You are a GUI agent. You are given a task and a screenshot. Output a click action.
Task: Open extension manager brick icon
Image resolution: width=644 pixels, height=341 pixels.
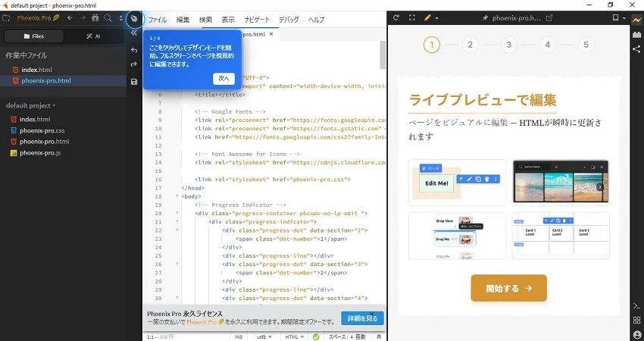637,35
